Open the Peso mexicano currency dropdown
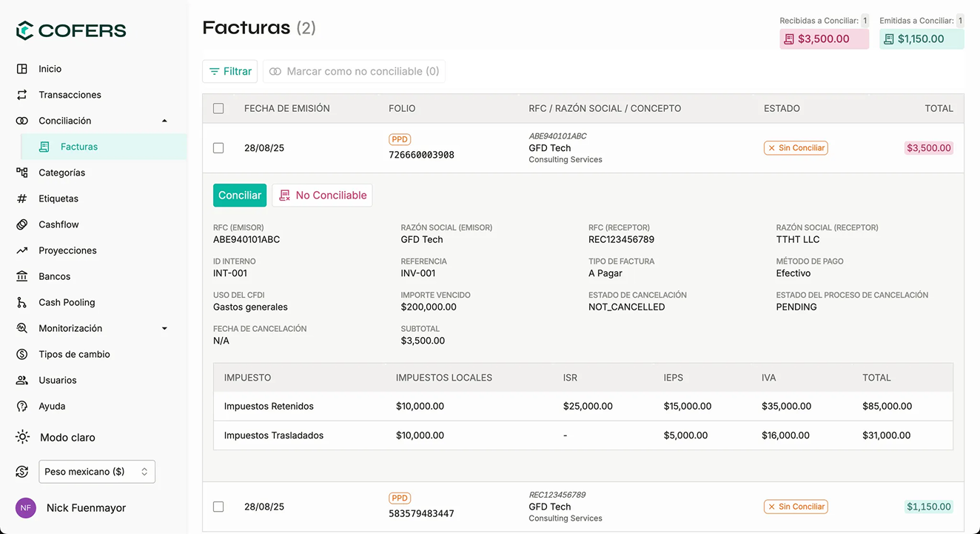Viewport: 980px width, 534px height. [x=97, y=472]
